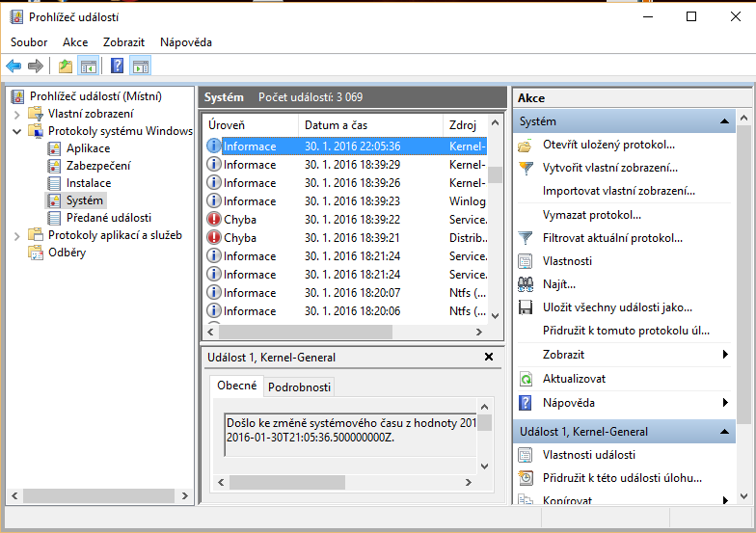
Task: Collapse the Protokoly systému Windows node
Action: [16, 131]
